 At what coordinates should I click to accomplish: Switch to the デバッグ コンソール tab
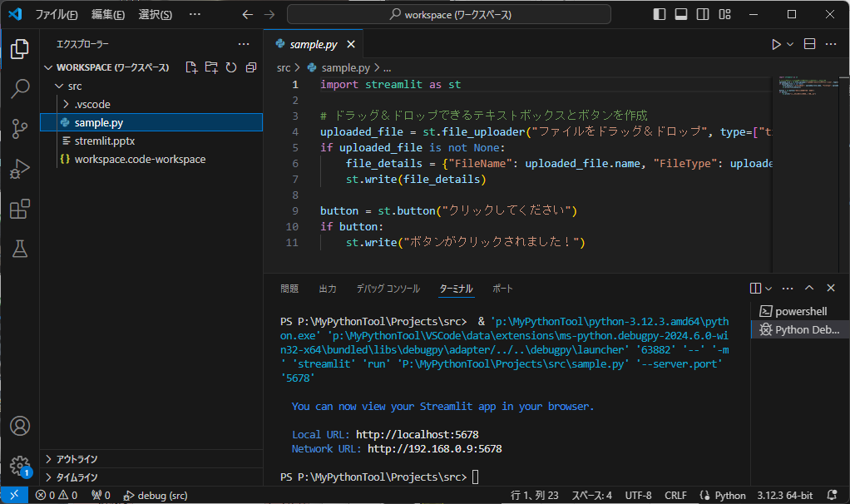coord(388,289)
